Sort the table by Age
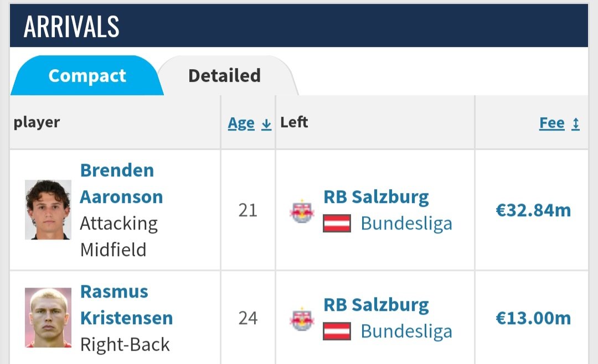 click(241, 123)
